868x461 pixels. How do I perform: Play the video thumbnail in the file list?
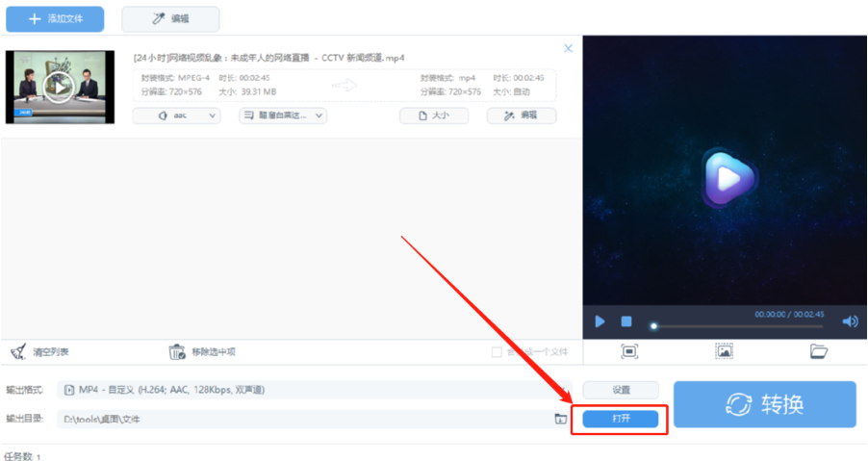pyautogui.click(x=59, y=87)
